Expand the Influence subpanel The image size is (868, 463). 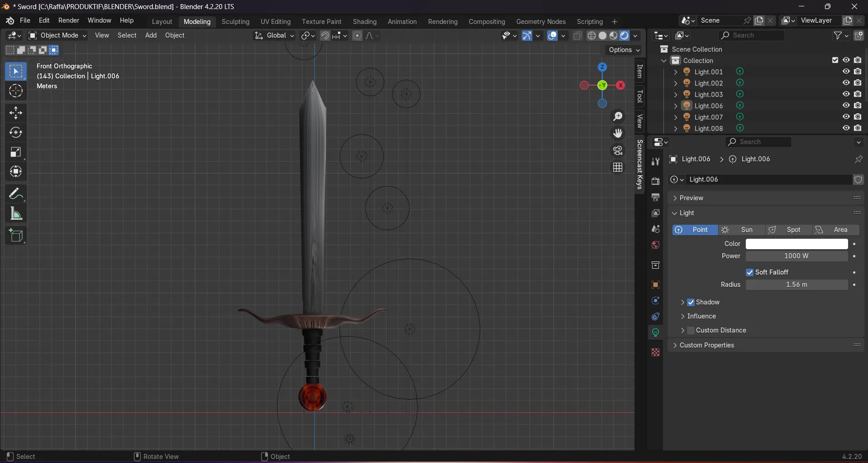coord(701,316)
